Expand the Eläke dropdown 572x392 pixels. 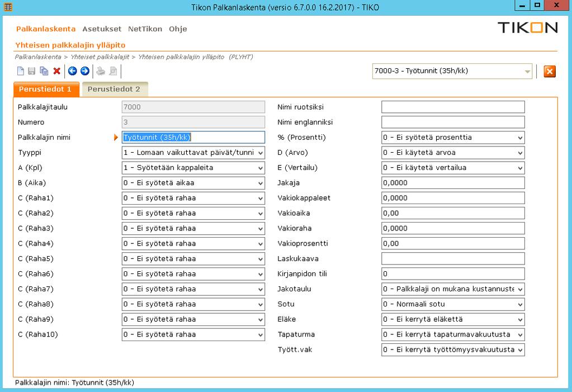tap(520, 319)
